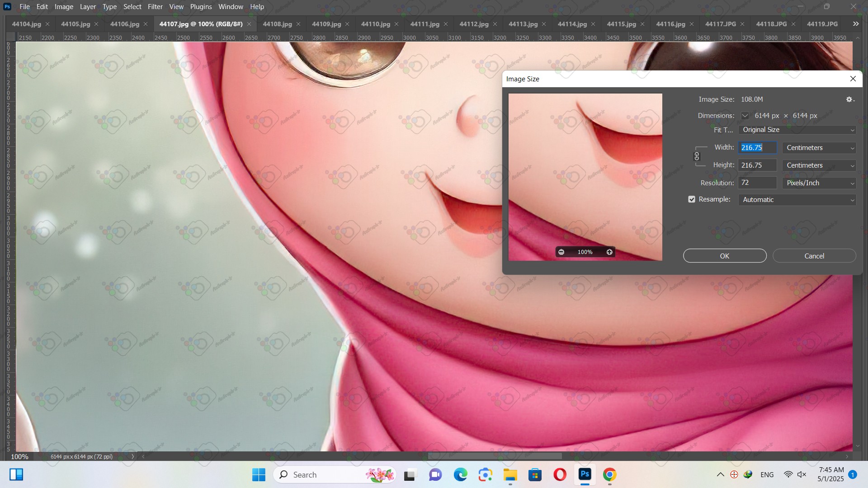Open the Filter menu
The width and height of the screenshot is (868, 488).
(x=155, y=7)
